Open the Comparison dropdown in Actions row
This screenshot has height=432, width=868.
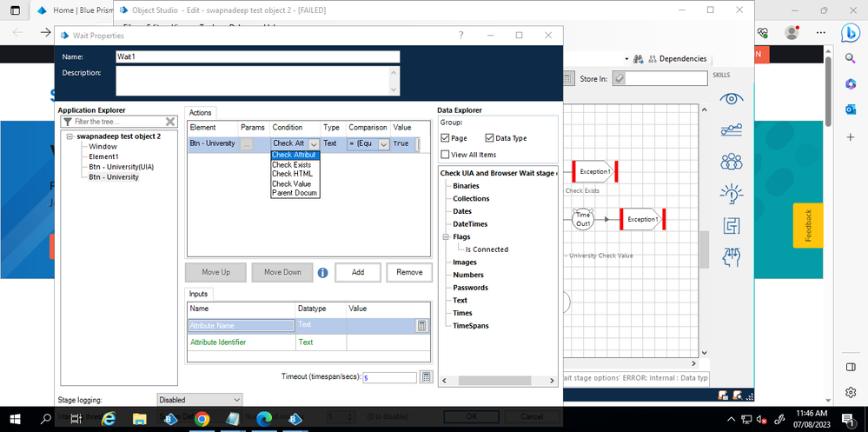tap(383, 144)
